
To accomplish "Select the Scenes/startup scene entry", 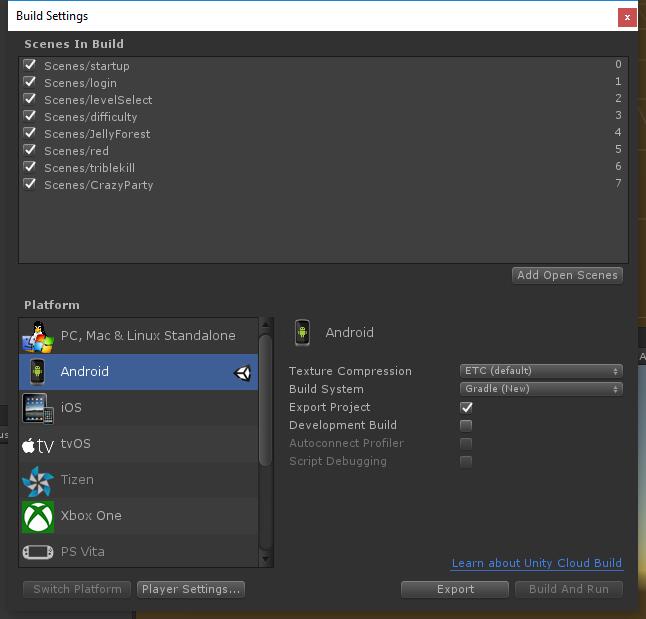I will click(323, 66).
